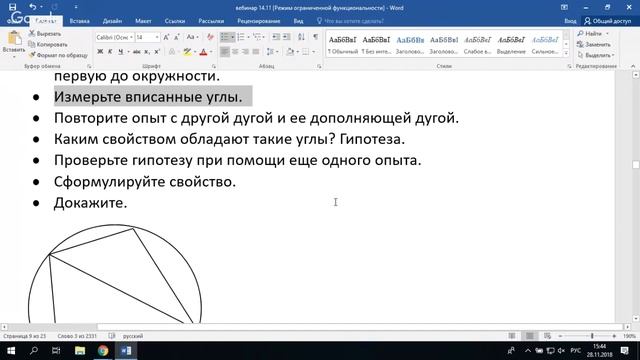This screenshot has width=640, height=360.
Task: Collapse the ribbon with the chevron
Action: [633, 66]
